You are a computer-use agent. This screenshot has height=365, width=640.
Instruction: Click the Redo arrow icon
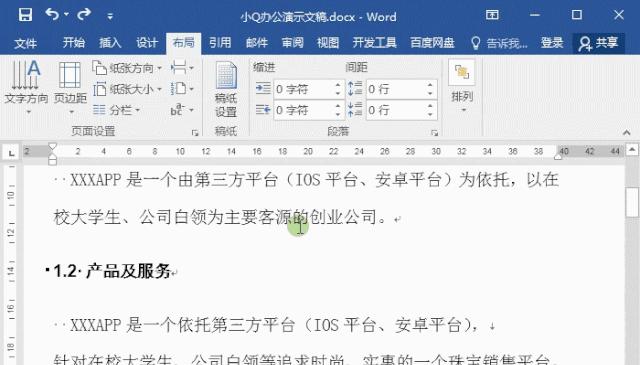point(84,15)
